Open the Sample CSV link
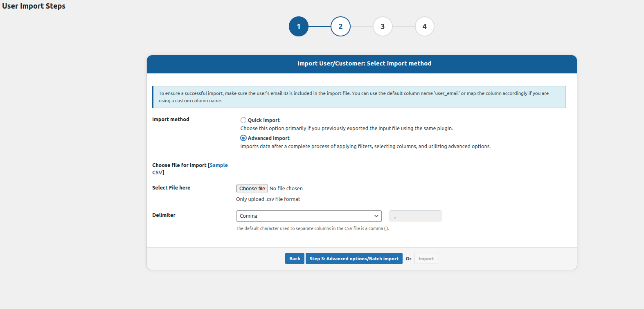Image resolution: width=644 pixels, height=309 pixels. tap(218, 165)
